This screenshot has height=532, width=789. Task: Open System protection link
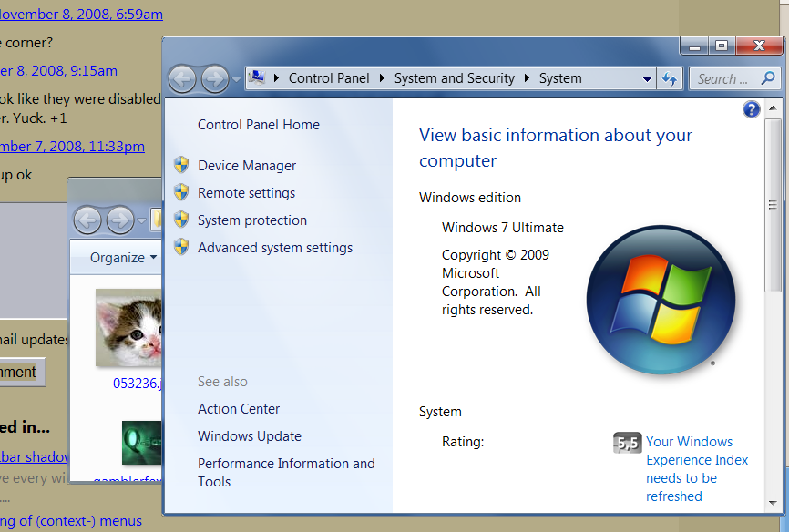click(x=252, y=220)
